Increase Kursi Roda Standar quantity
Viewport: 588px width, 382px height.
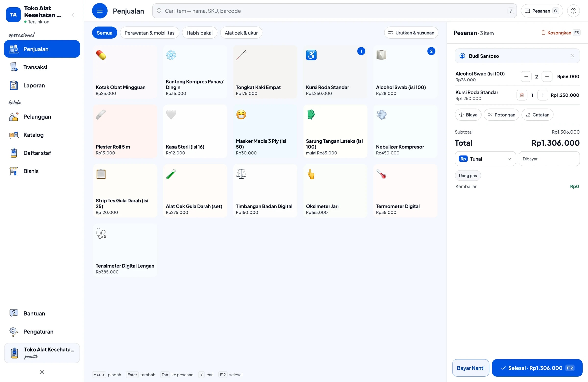[542, 95]
